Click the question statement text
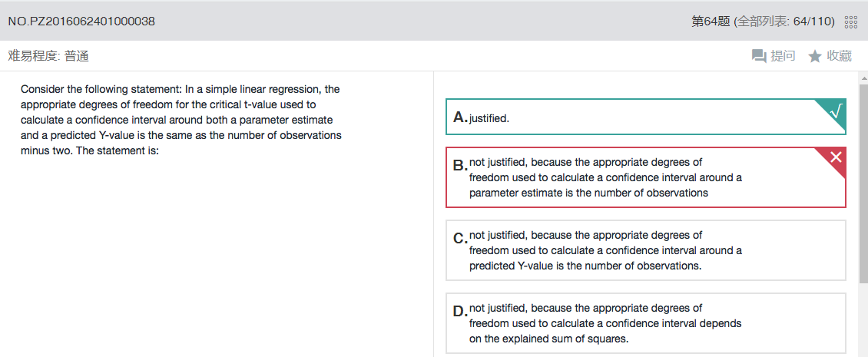 [x=181, y=120]
